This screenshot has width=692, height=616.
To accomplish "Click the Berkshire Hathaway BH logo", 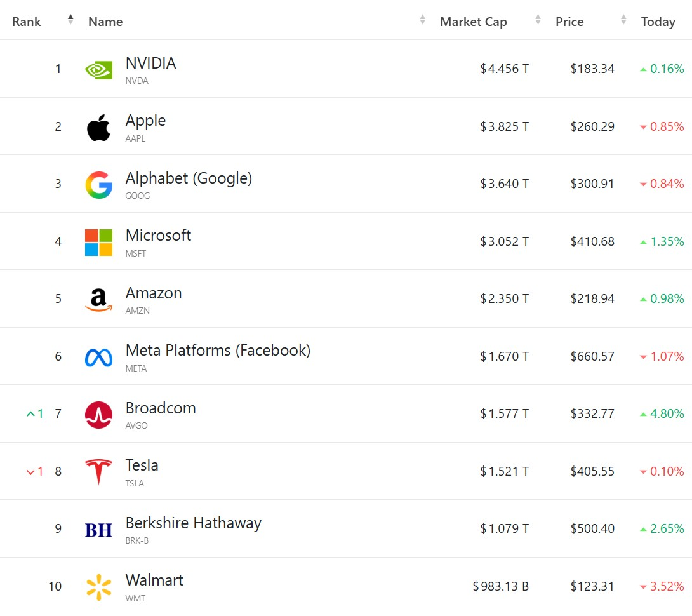I will tap(98, 530).
